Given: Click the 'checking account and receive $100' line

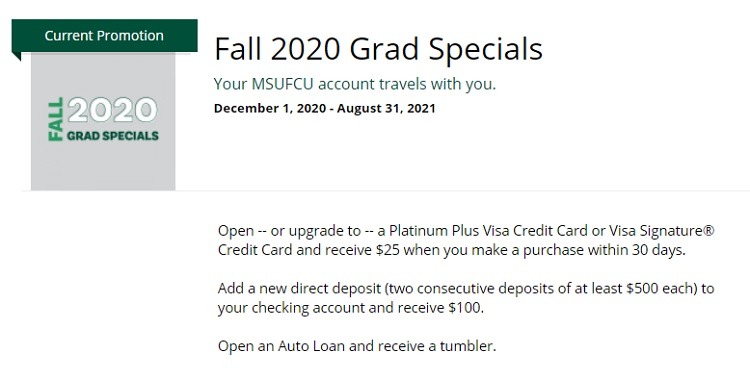Looking at the screenshot, I should click(351, 308).
